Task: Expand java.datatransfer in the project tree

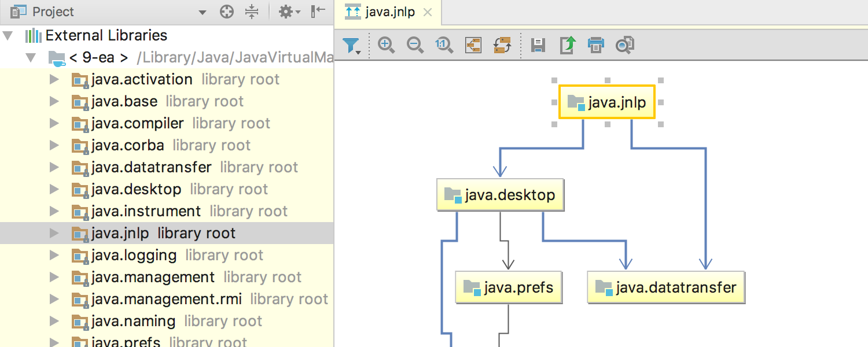Action: (x=54, y=167)
